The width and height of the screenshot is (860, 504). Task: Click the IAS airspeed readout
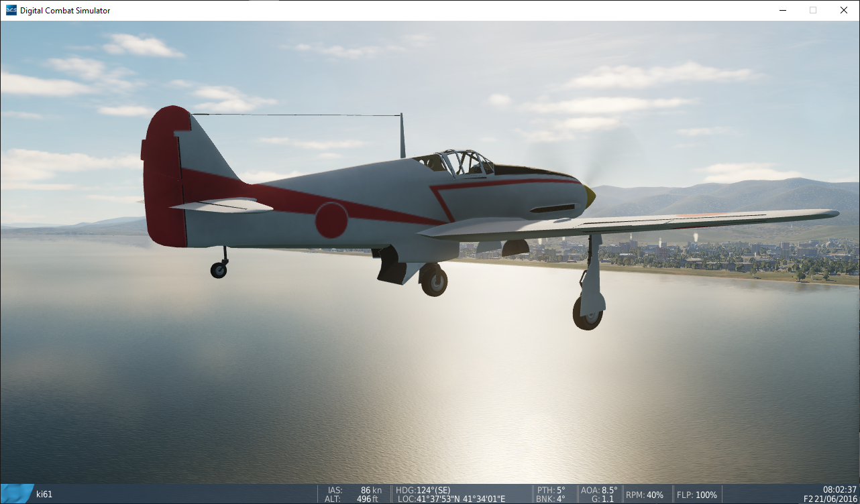[x=354, y=490]
